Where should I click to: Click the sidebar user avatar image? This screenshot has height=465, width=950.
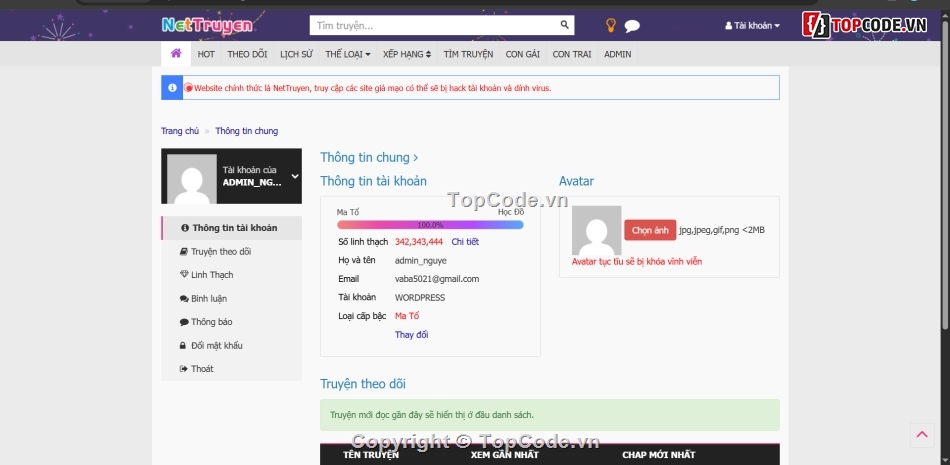pyautogui.click(x=191, y=178)
